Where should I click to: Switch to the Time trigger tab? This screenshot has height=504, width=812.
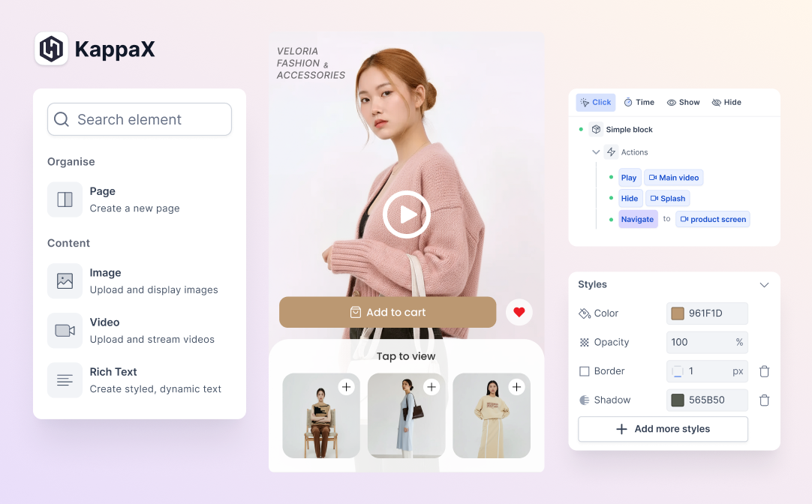[639, 102]
